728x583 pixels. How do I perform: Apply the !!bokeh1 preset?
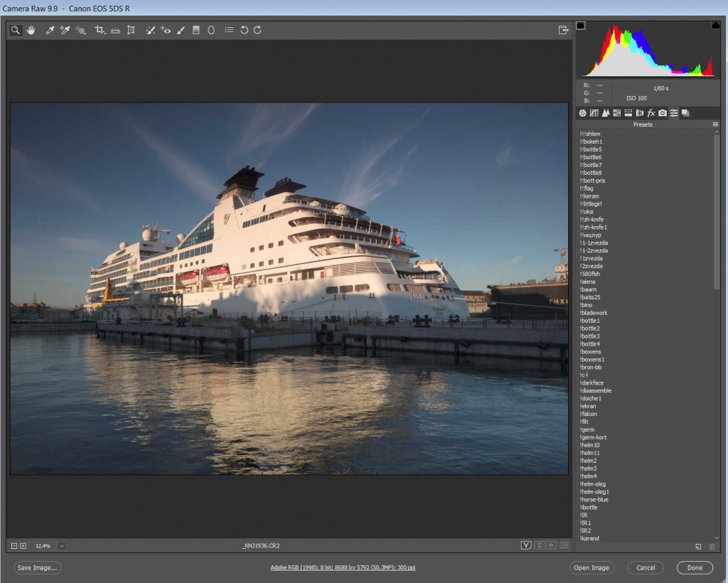coord(592,141)
